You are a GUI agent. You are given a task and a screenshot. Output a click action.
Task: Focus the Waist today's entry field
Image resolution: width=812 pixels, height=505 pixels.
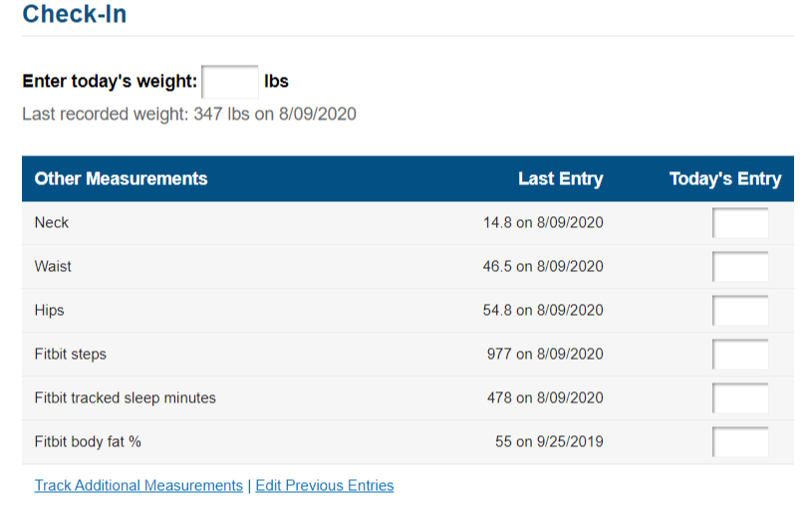(x=740, y=266)
